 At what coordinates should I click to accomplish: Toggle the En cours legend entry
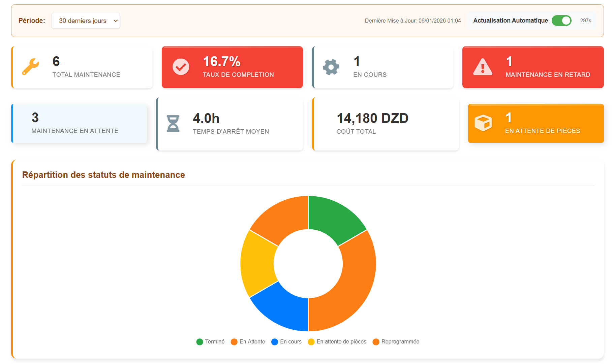[290, 342]
